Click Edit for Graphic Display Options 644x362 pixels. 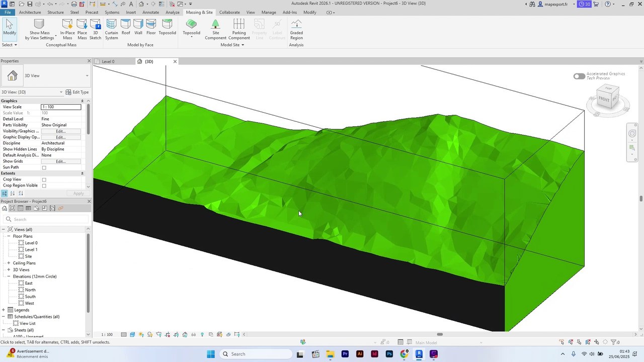pyautogui.click(x=61, y=137)
